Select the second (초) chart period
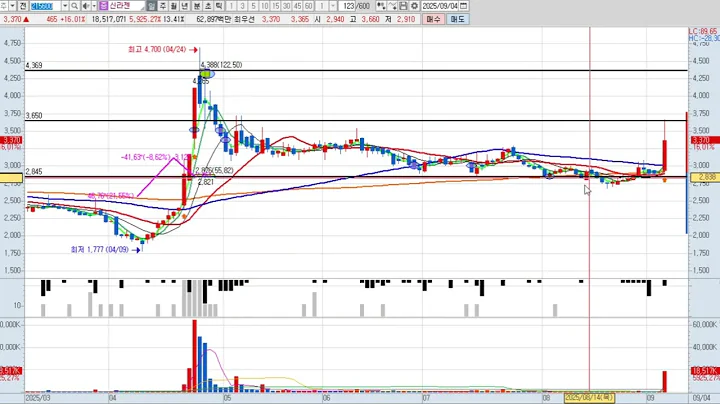720x404 pixels. [x=208, y=6]
